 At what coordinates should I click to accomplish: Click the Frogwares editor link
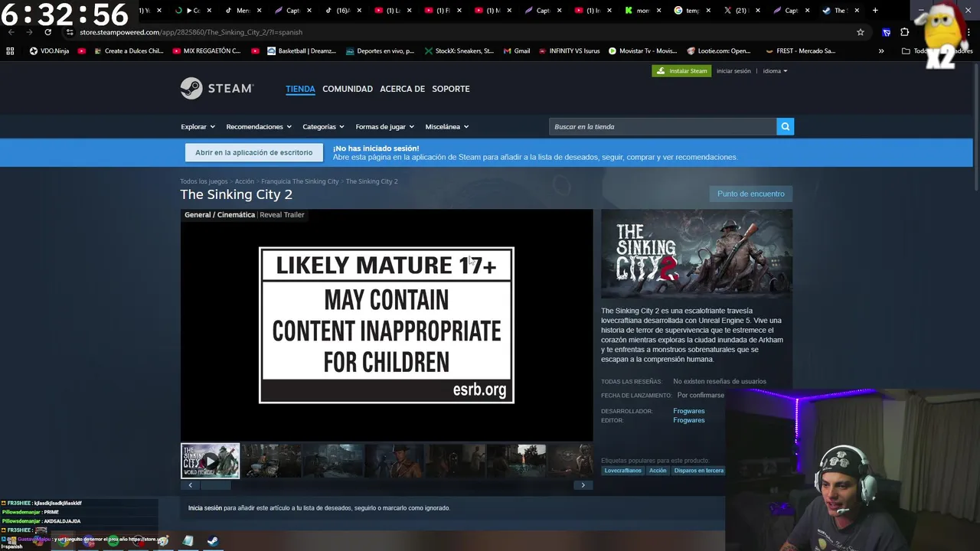[688, 420]
